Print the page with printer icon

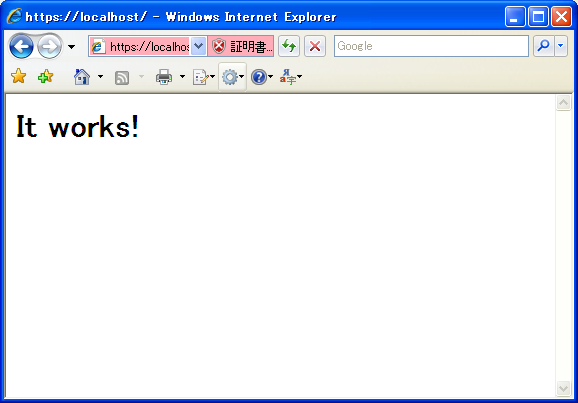pyautogui.click(x=164, y=77)
